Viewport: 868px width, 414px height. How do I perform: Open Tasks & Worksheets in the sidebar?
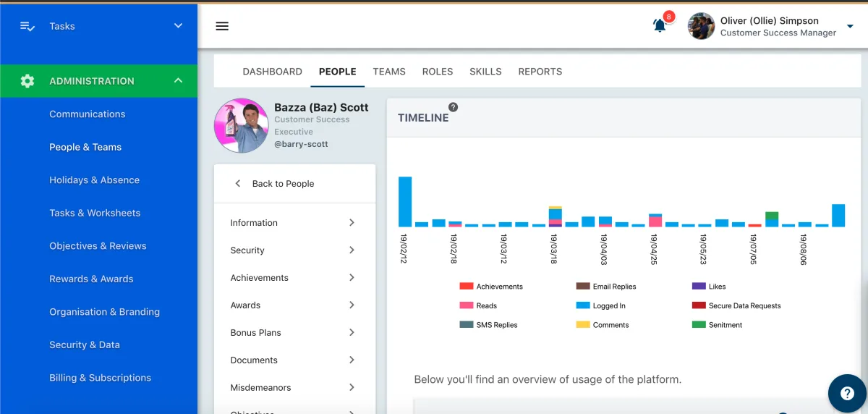[x=95, y=213]
